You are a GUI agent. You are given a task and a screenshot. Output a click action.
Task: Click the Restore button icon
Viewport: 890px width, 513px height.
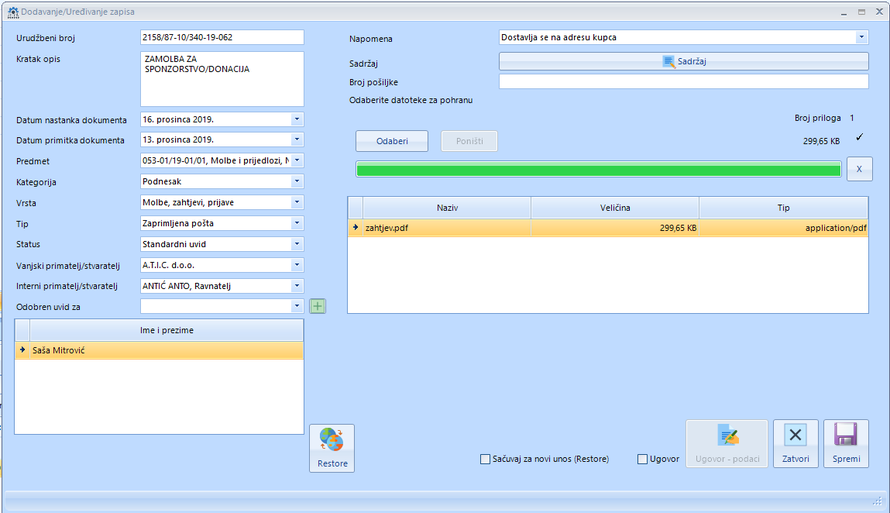coord(332,442)
